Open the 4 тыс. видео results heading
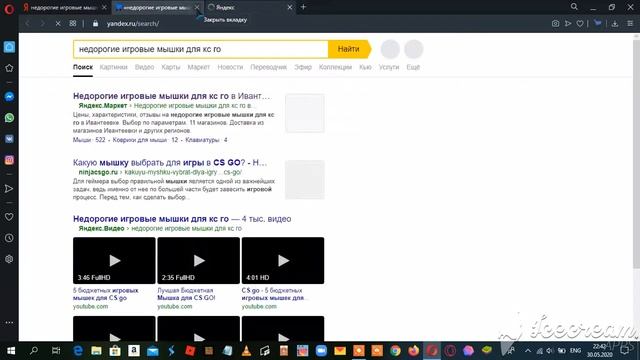Image resolution: width=640 pixels, height=360 pixels. 182,219
